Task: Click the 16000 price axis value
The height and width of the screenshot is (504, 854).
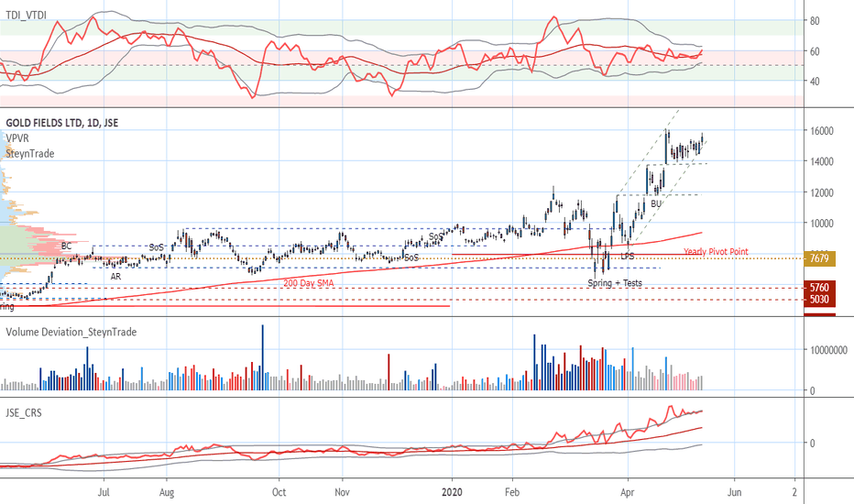Action: (821, 131)
